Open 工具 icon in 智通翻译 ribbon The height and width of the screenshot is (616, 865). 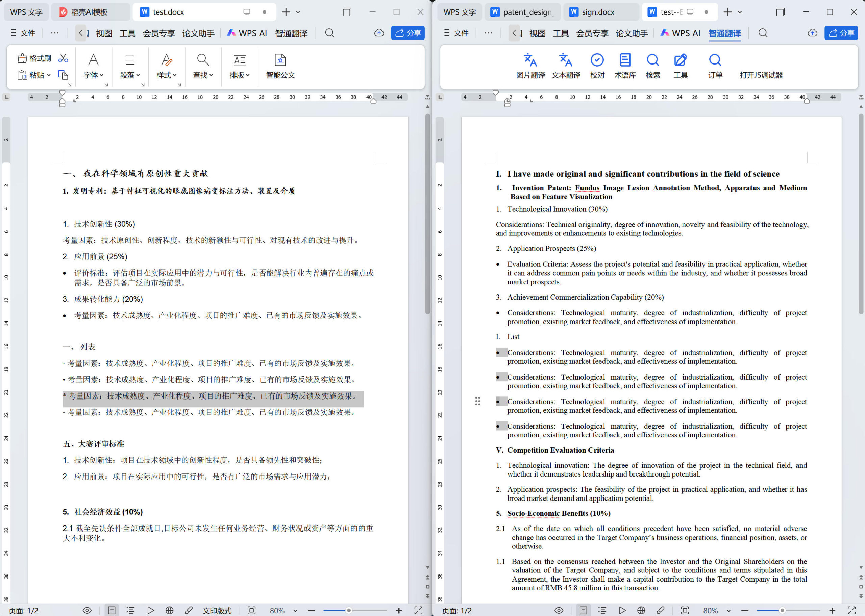tap(681, 66)
